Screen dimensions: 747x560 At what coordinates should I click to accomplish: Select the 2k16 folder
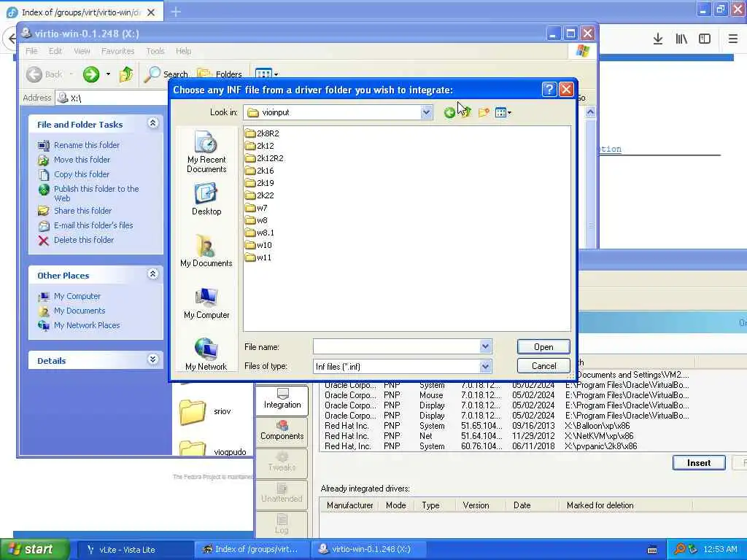pos(260,171)
